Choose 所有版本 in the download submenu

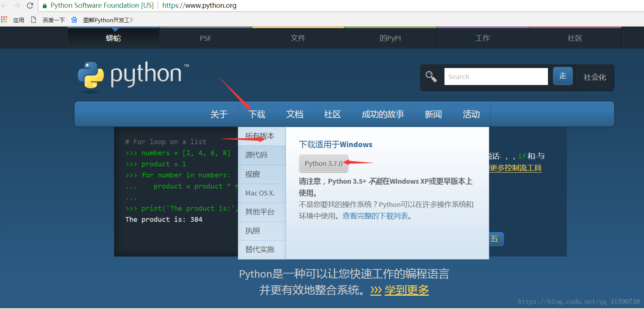(x=262, y=136)
